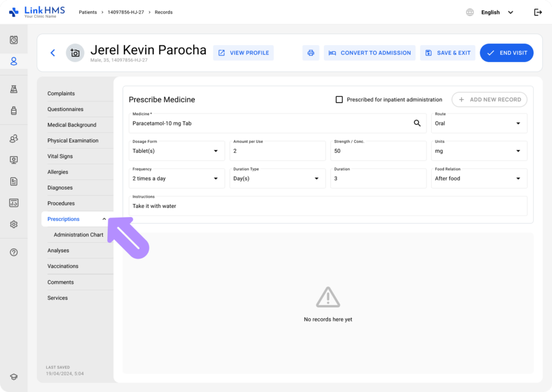Screen dimensions: 552x392
Task: Open the Vital Signs section
Action: [60, 156]
